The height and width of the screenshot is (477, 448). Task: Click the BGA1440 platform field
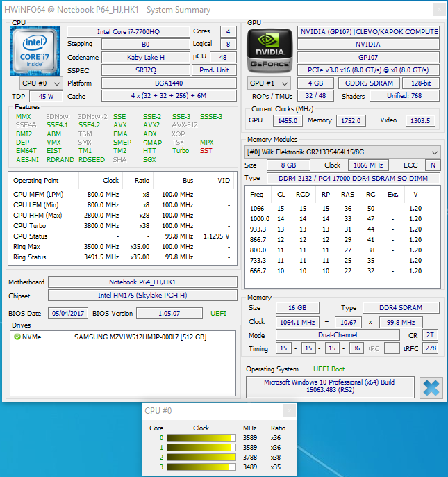pyautogui.click(x=169, y=83)
